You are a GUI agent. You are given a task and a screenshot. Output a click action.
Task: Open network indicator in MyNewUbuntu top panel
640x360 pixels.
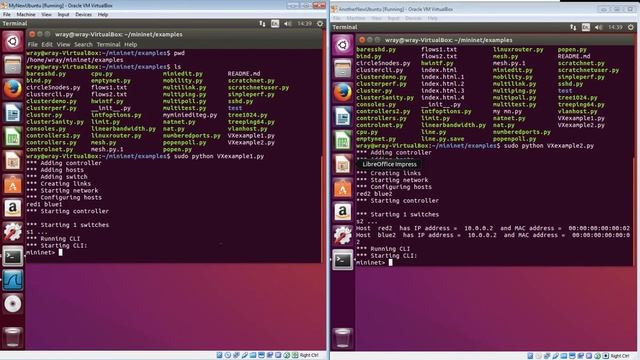262,24
